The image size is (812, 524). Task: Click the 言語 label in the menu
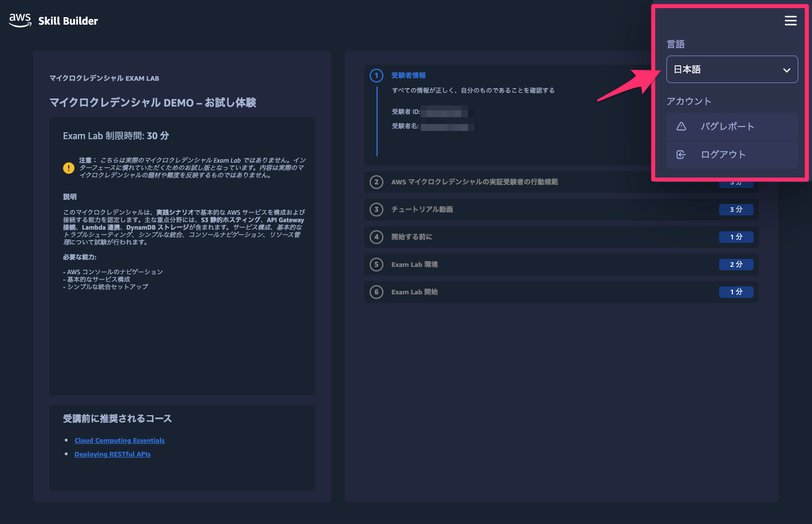(x=676, y=44)
